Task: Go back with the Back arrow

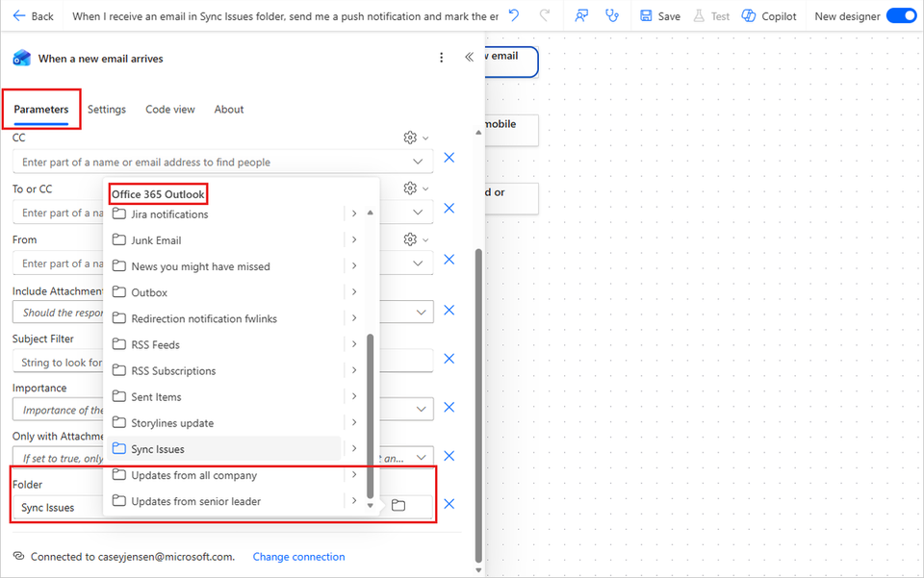Action: tap(33, 16)
